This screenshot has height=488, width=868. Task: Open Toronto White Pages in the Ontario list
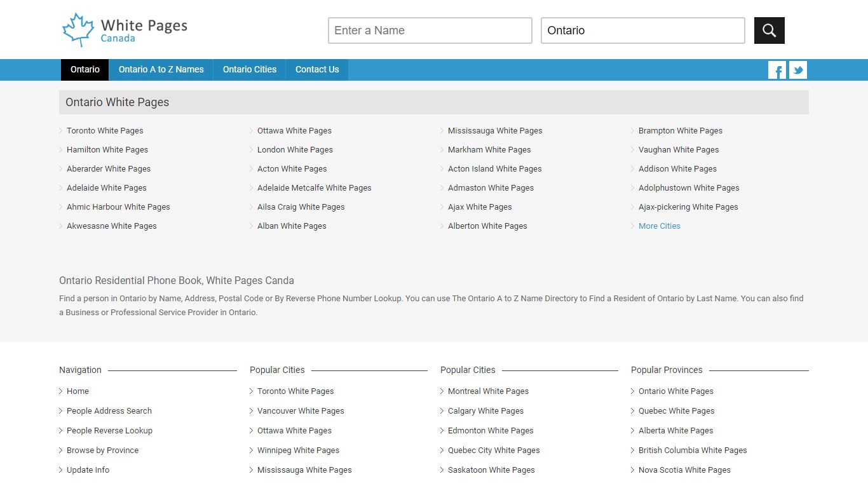[105, 131]
